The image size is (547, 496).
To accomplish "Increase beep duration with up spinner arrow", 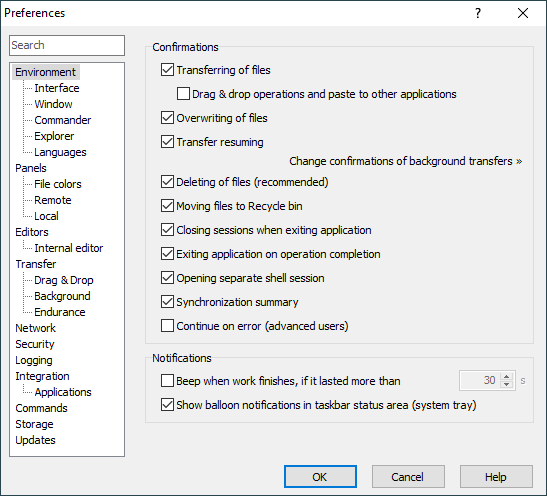I will point(507,376).
